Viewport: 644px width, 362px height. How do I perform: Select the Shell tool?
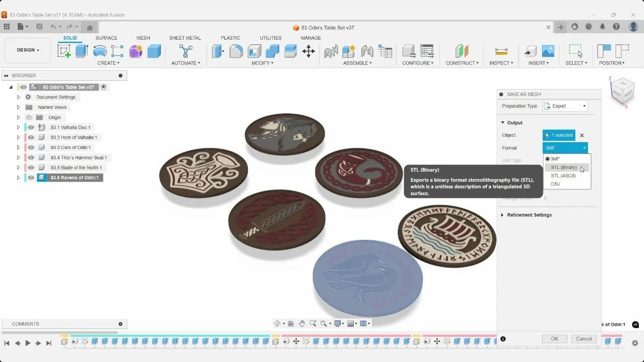(x=254, y=51)
